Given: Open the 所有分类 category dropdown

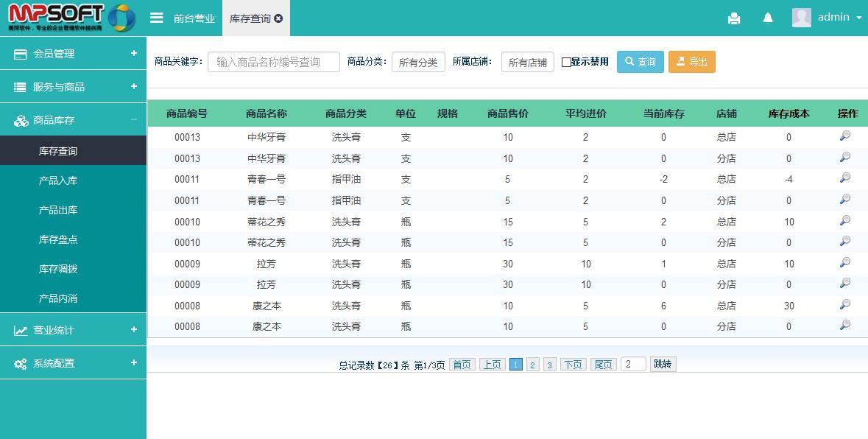Looking at the screenshot, I should 418,63.
